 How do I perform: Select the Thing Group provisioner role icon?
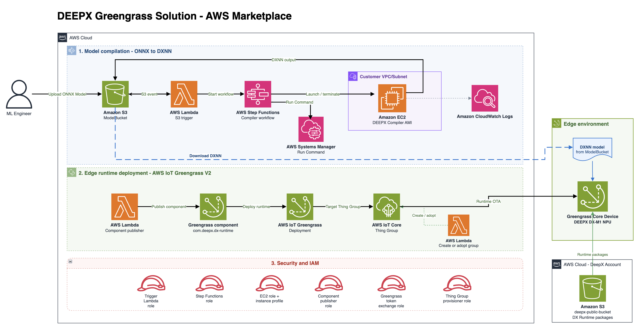click(x=457, y=283)
